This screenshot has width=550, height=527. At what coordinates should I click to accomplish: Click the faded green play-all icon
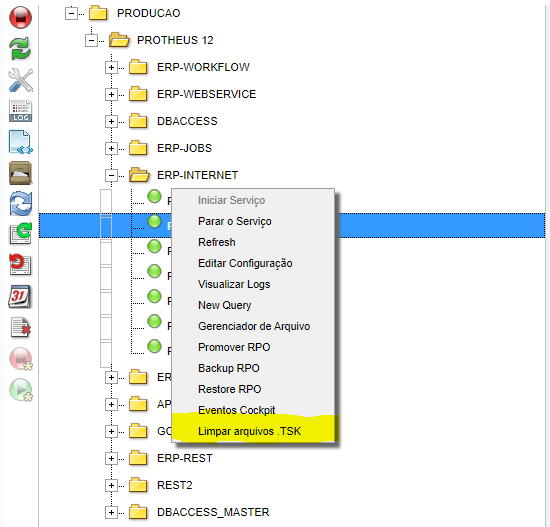(x=20, y=389)
